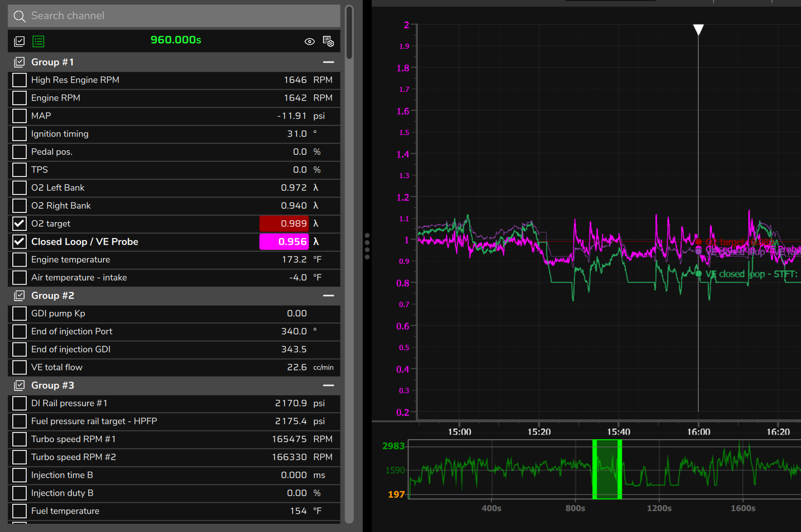
Task: Focus the Search channel input field
Action: tap(174, 16)
